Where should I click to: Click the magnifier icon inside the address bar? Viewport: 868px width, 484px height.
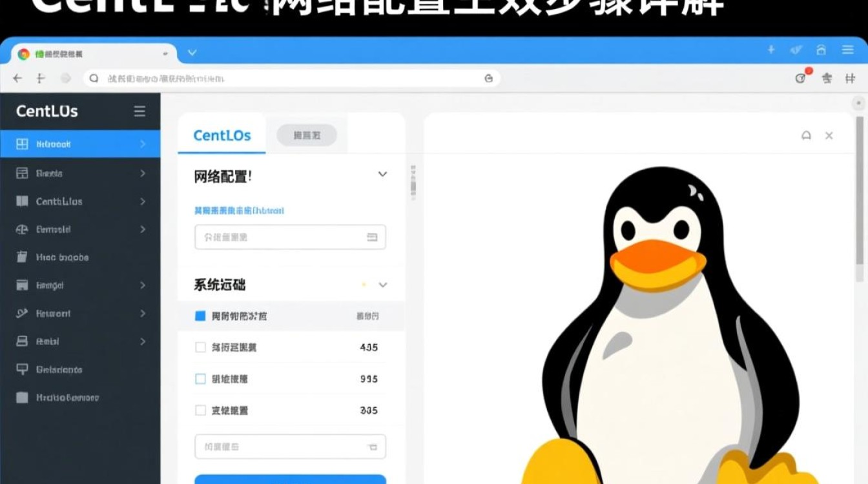pyautogui.click(x=94, y=78)
